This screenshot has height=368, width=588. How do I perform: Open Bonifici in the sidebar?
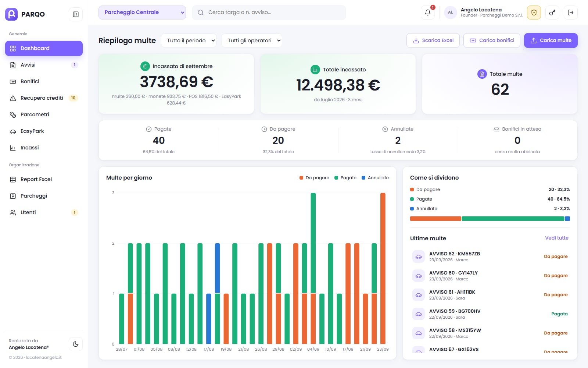(x=44, y=81)
